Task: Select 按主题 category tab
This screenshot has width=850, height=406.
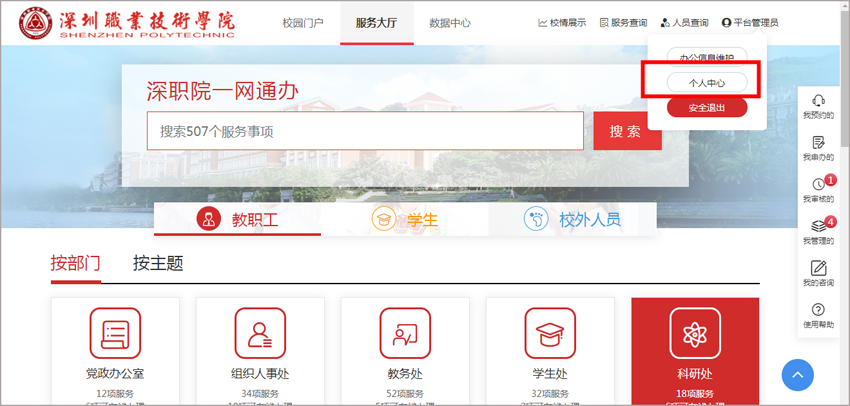Action: (158, 264)
